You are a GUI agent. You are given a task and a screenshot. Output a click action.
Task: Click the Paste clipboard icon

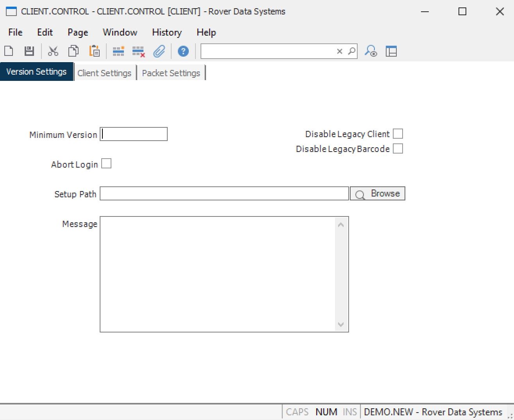[x=94, y=51]
